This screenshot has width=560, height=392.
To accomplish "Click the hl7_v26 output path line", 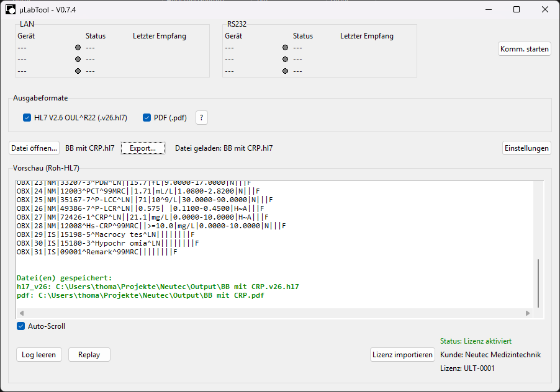I will 158,287.
